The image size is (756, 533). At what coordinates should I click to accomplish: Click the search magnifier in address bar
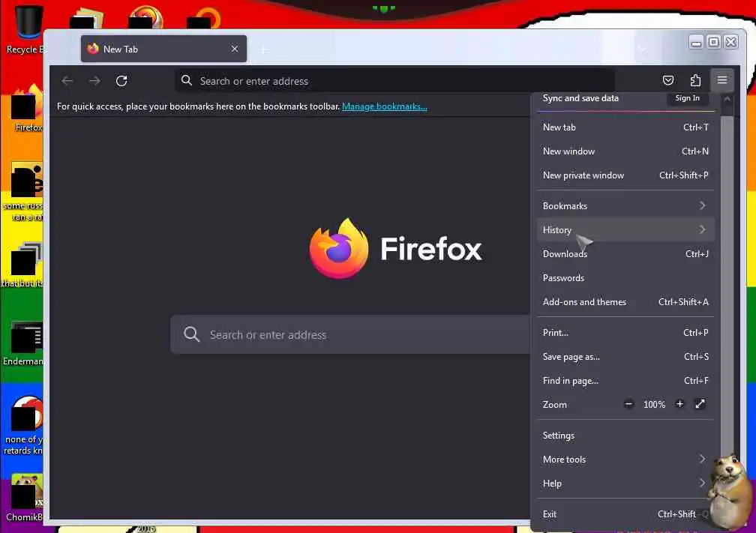click(187, 80)
